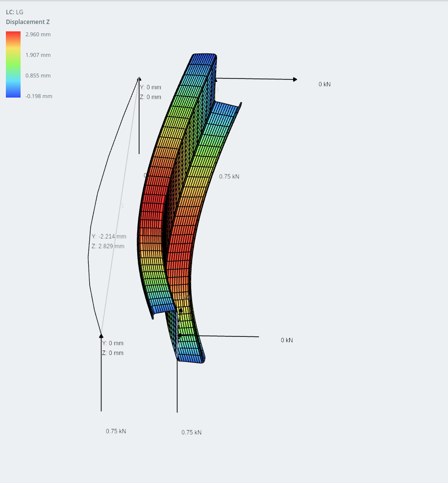Click the -0.198 mm minimum legend label
Screen dimensions: 448x483
tap(39, 96)
